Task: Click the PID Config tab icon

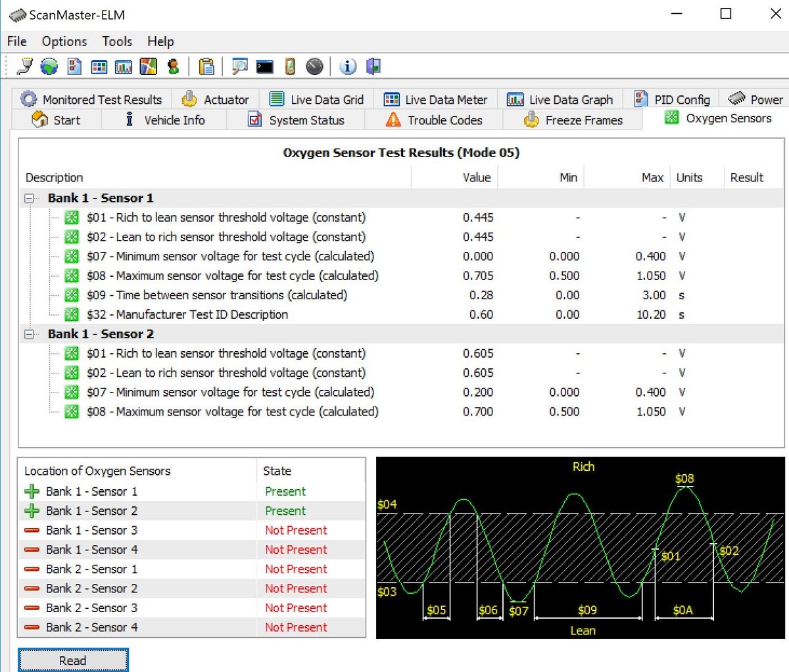Action: tap(641, 99)
